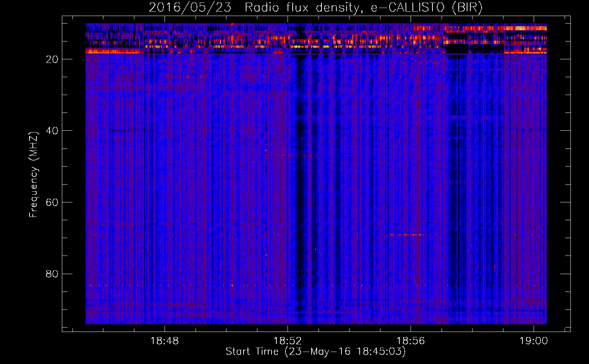The width and height of the screenshot is (589, 364).
Task: Click the 60 MHz frequency tick label
Action: tap(52, 202)
